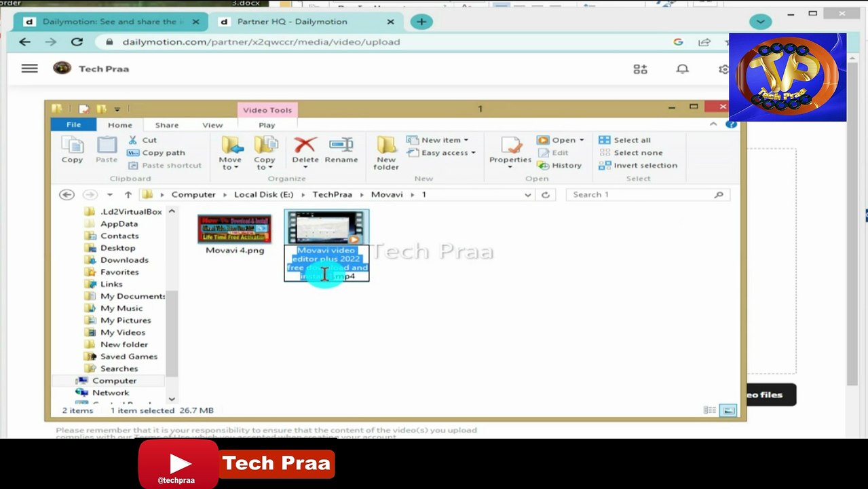Open the Dailymotion hamburger menu
Screen dimensions: 868x489
click(30, 69)
